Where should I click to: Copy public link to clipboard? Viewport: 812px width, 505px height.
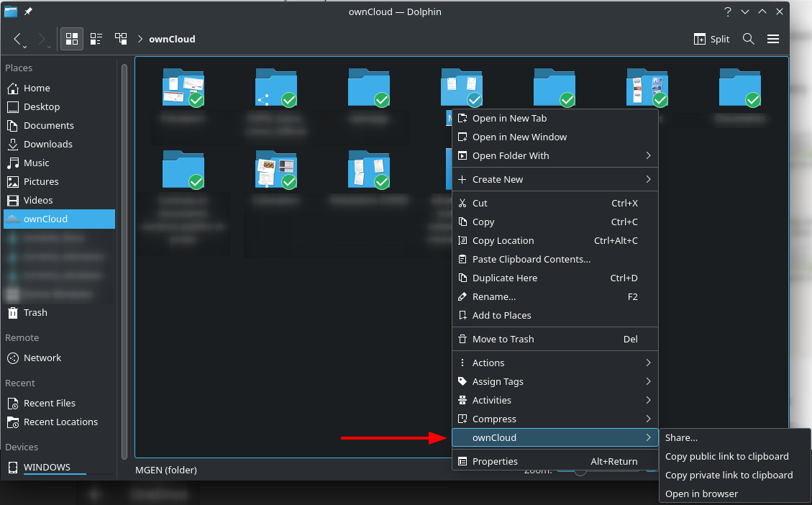click(726, 456)
